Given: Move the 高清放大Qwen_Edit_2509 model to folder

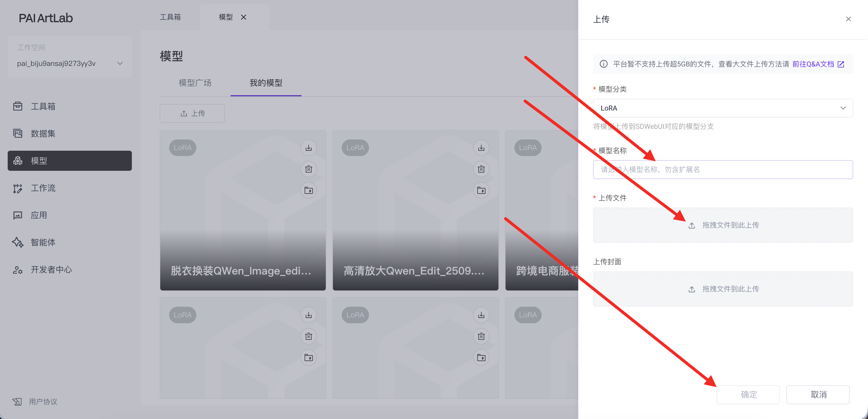Looking at the screenshot, I should coord(481,190).
